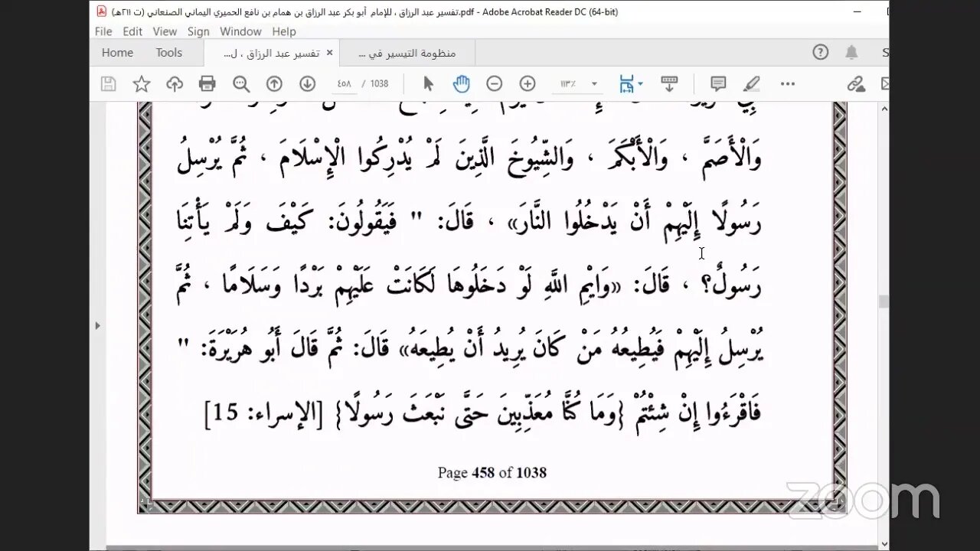Click the vertical scrollbar thumb
This screenshot has height=551, width=980.
pos(884,302)
